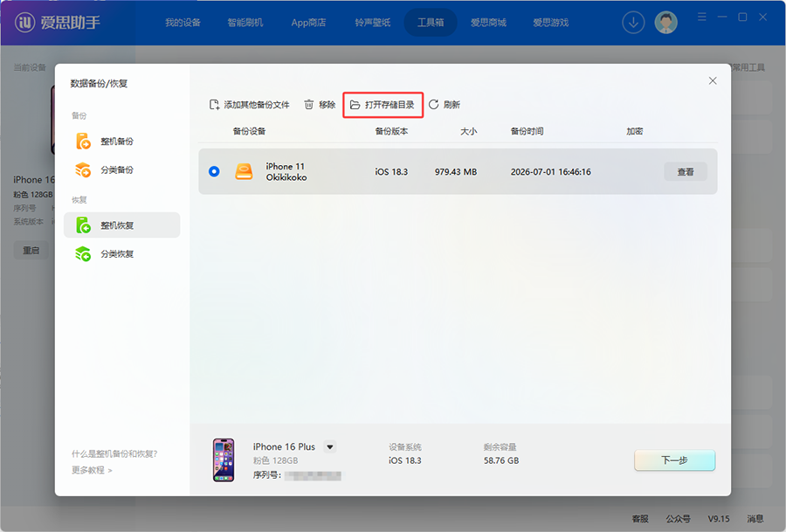Click the 大小 column header
Screen dimensions: 786x532
point(469,131)
